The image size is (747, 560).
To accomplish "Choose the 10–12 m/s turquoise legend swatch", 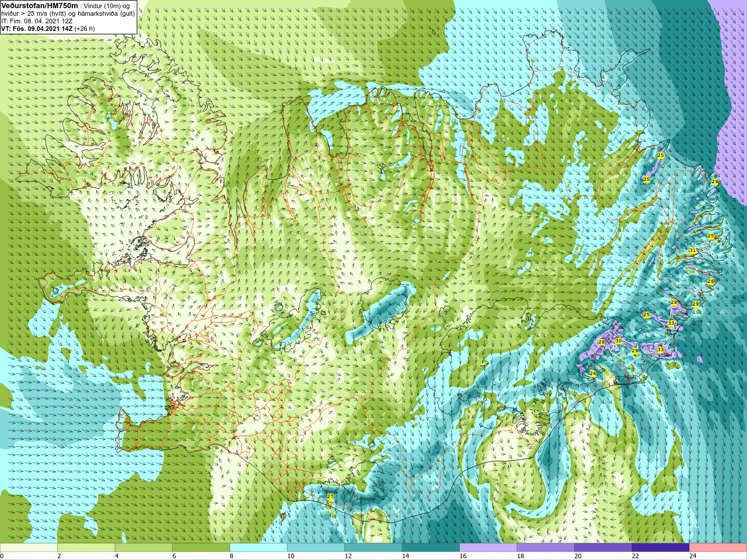I will 316,547.
